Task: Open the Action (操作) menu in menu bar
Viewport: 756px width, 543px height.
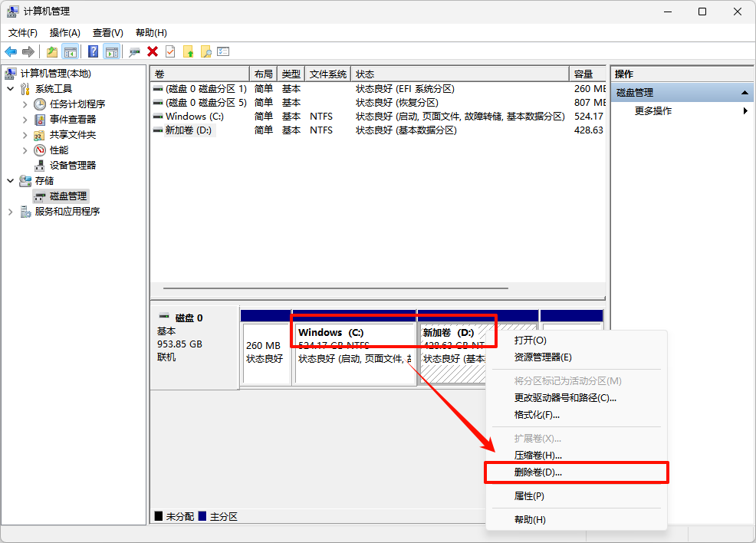Action: coord(64,33)
